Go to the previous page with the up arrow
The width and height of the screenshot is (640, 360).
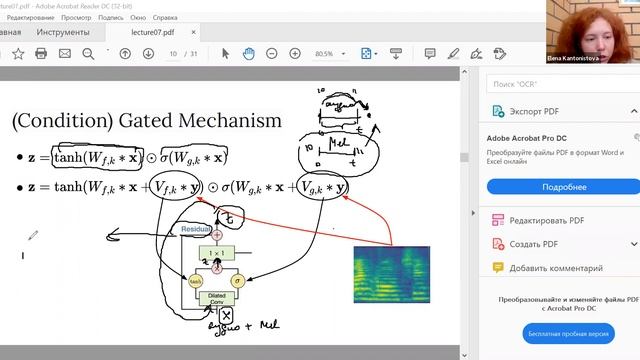point(125,53)
